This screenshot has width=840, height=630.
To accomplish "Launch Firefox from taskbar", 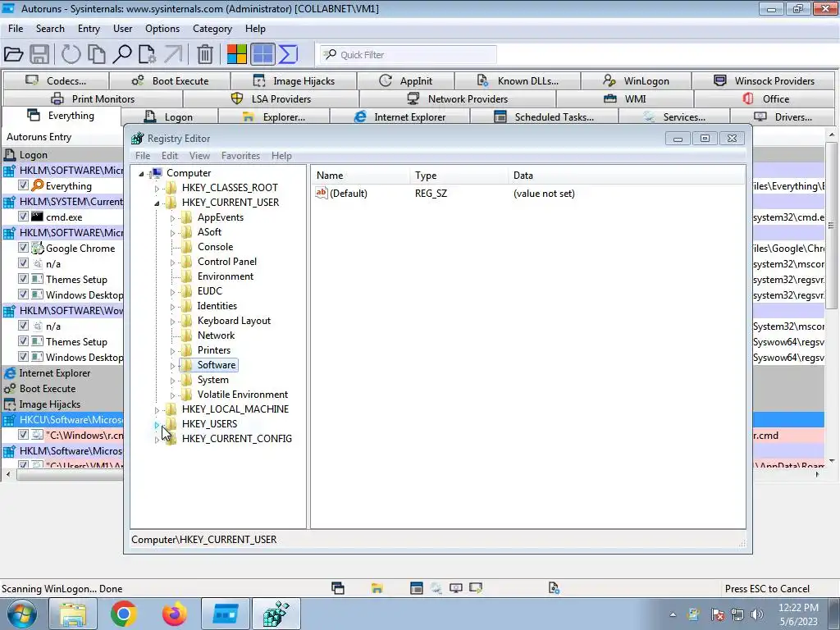I will click(x=174, y=614).
